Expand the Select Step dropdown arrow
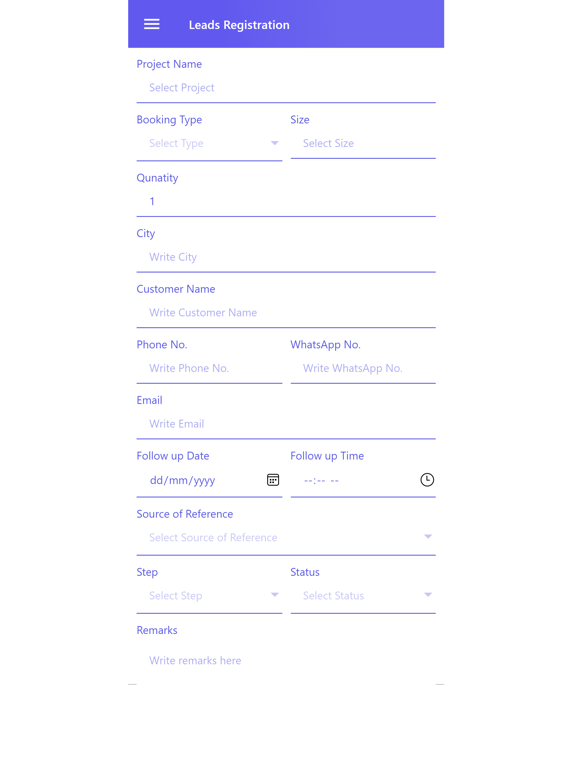This screenshot has height=768, width=576. 275,595
